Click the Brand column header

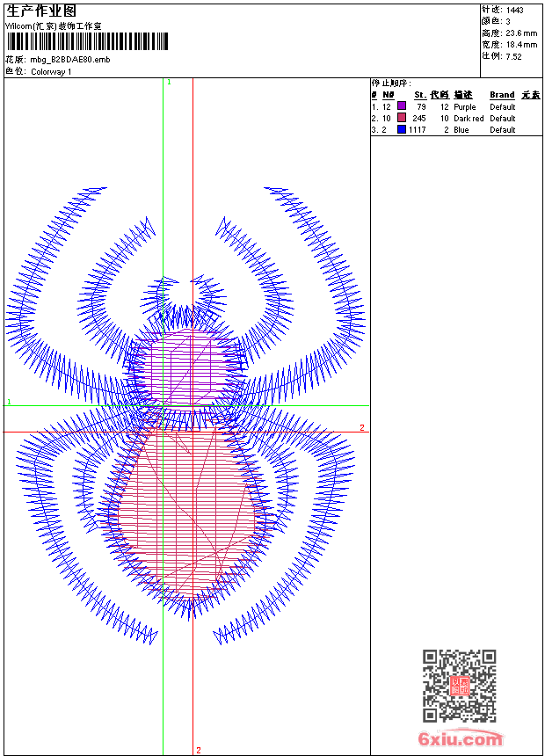point(502,95)
